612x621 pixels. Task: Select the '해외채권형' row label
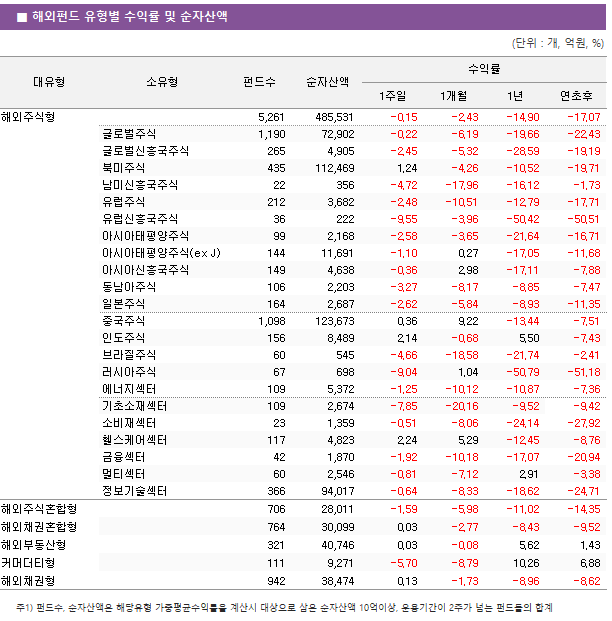pos(28,581)
